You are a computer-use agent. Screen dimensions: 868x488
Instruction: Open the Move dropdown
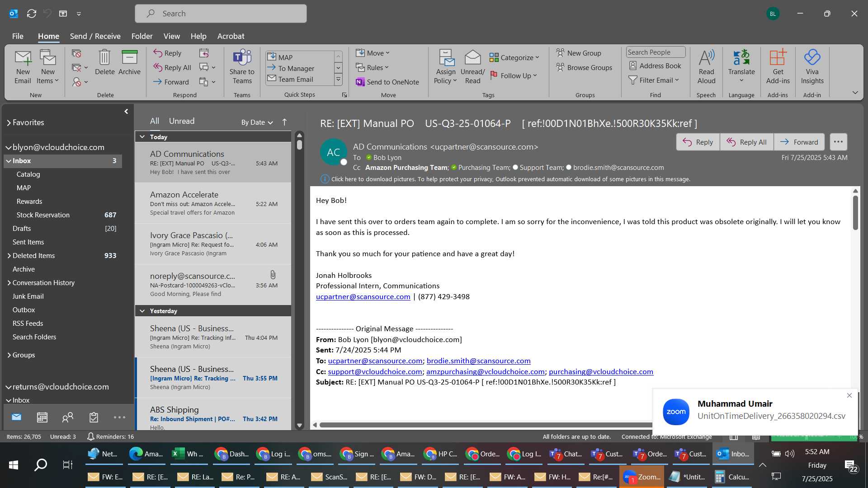pyautogui.click(x=373, y=53)
